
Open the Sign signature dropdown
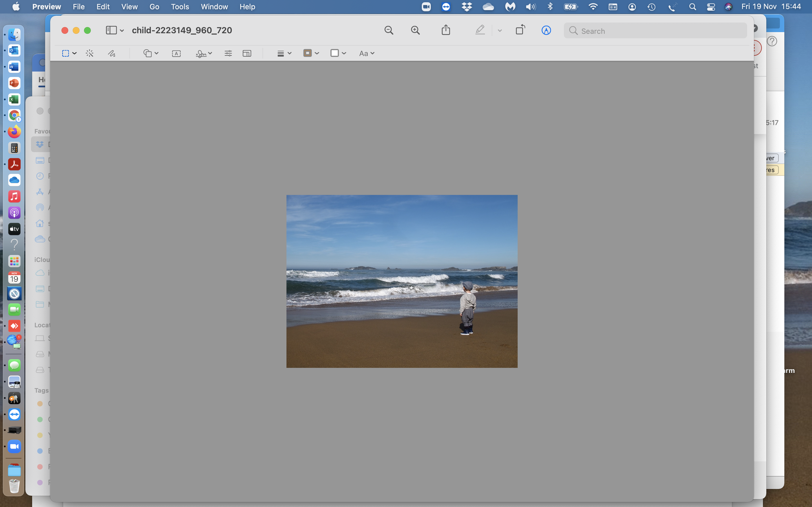click(x=204, y=53)
